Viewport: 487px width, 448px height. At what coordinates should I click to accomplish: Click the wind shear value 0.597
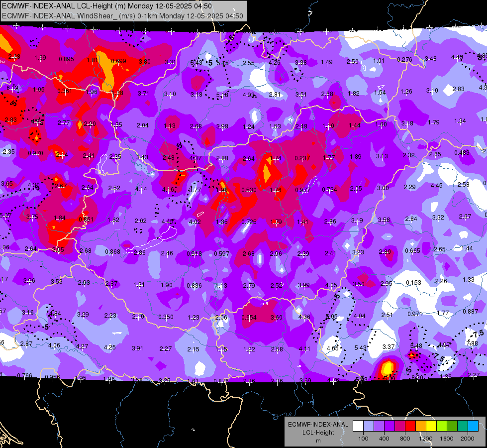tap(222, 254)
